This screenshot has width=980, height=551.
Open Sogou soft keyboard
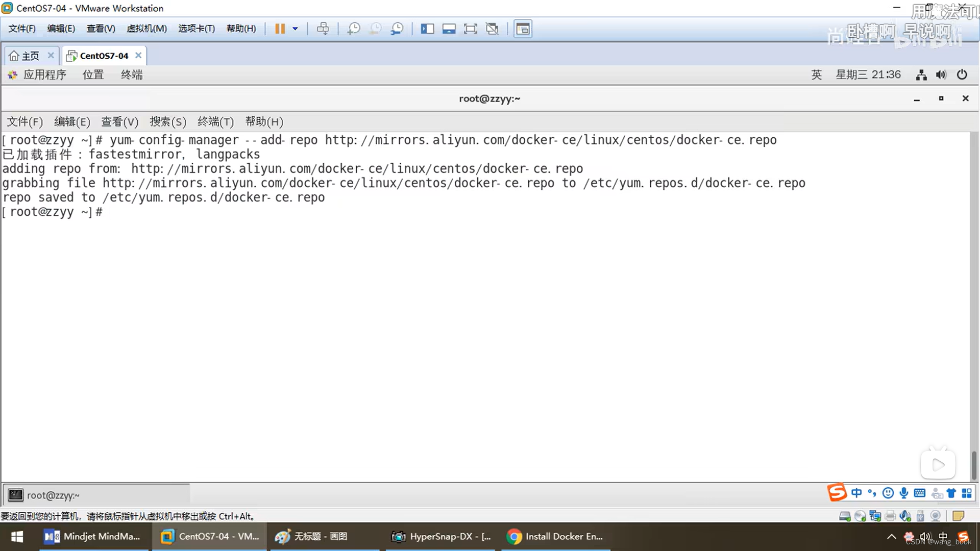click(x=920, y=493)
